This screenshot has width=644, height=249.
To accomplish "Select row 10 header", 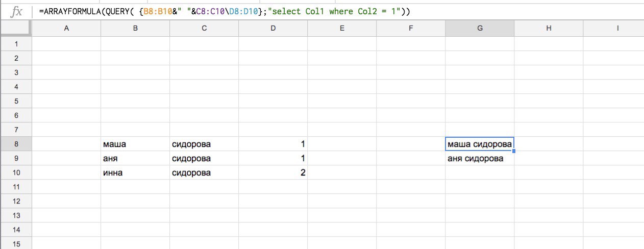I will 16,173.
